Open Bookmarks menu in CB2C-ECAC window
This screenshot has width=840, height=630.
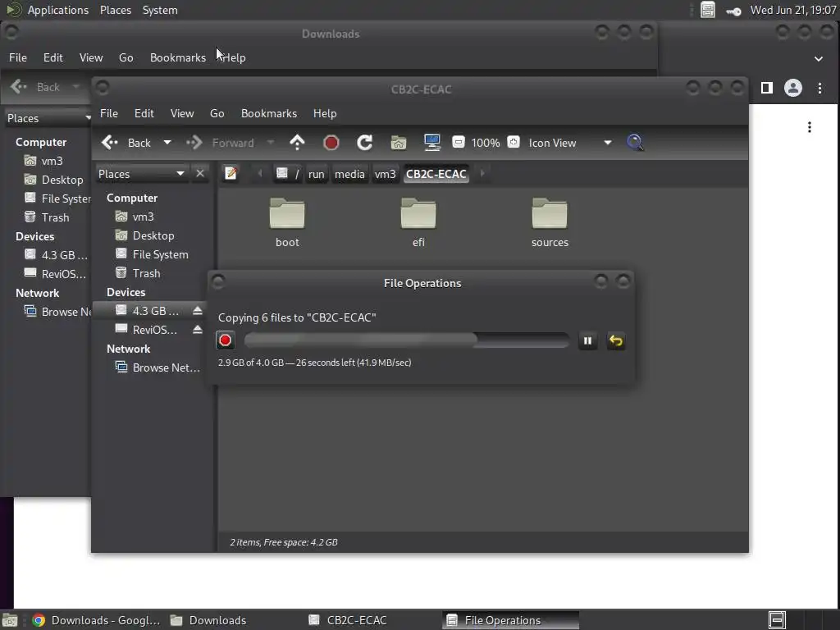pyautogui.click(x=269, y=113)
